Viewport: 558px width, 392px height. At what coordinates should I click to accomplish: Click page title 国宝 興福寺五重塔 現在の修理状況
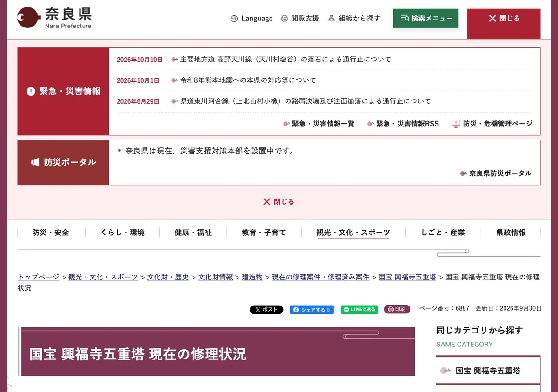point(138,354)
